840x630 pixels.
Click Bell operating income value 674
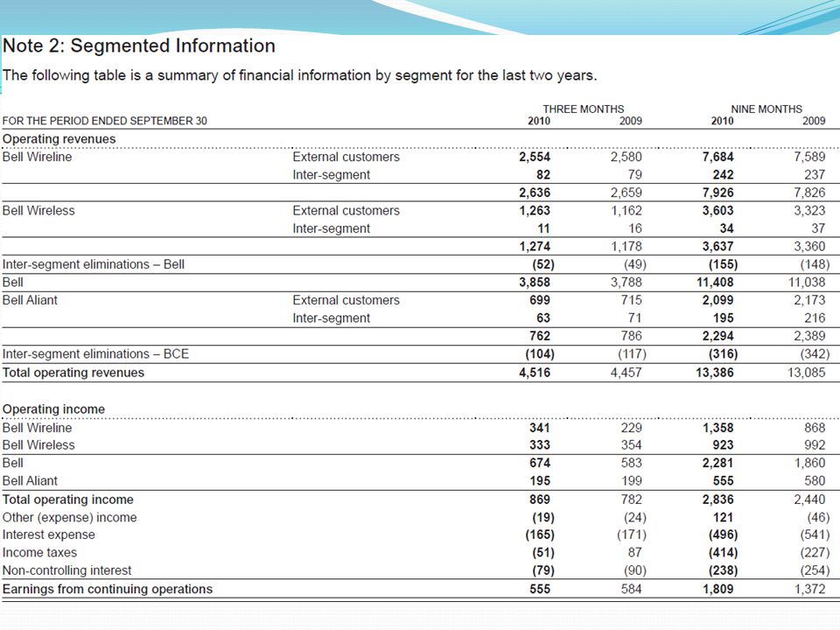tap(540, 463)
